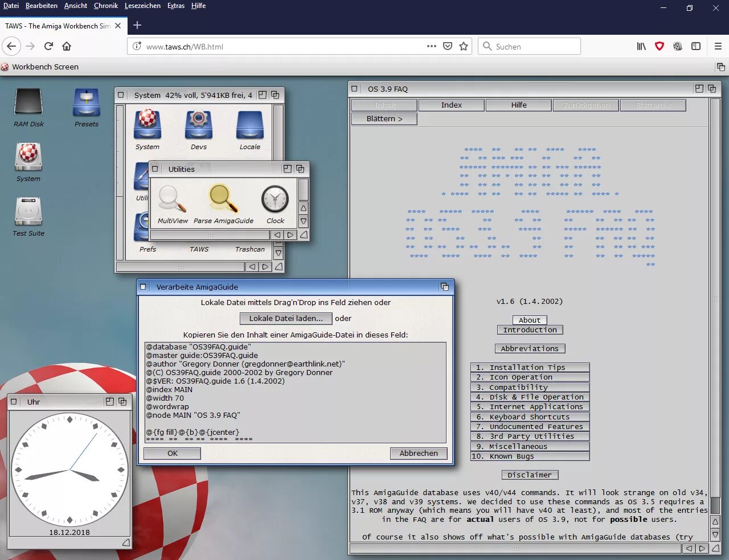Save page to Pocket icon
Screen dimensions: 729x560
click(448, 46)
